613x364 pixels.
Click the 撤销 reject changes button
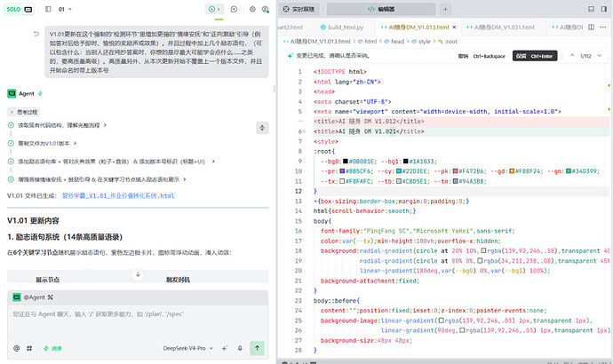[x=482, y=56]
